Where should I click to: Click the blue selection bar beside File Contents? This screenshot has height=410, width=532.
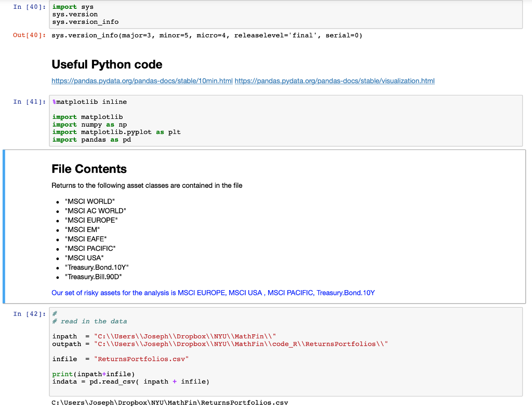pos(5,227)
